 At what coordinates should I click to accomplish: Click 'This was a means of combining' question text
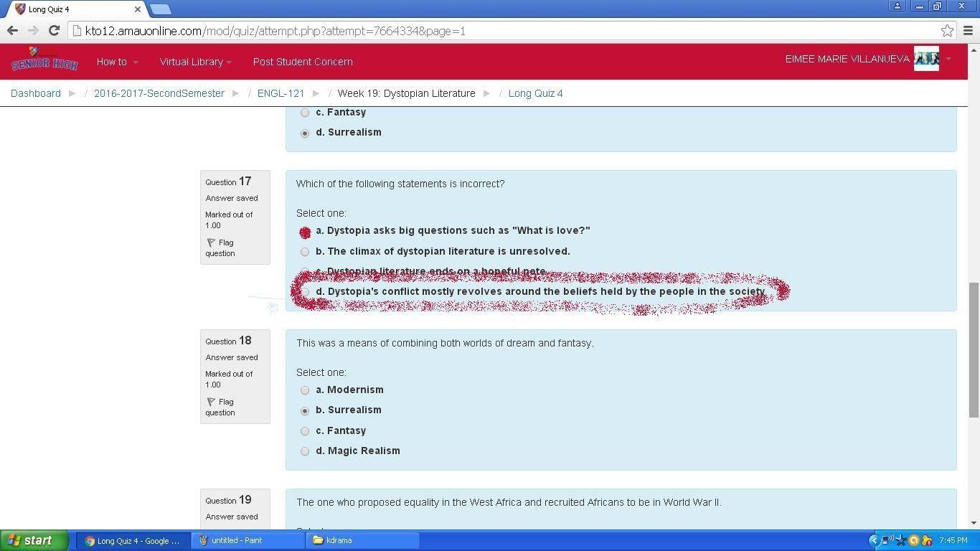click(x=445, y=343)
